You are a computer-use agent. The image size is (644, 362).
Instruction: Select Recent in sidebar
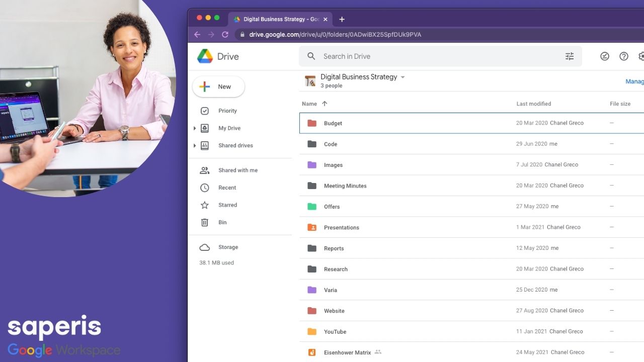[x=227, y=188]
